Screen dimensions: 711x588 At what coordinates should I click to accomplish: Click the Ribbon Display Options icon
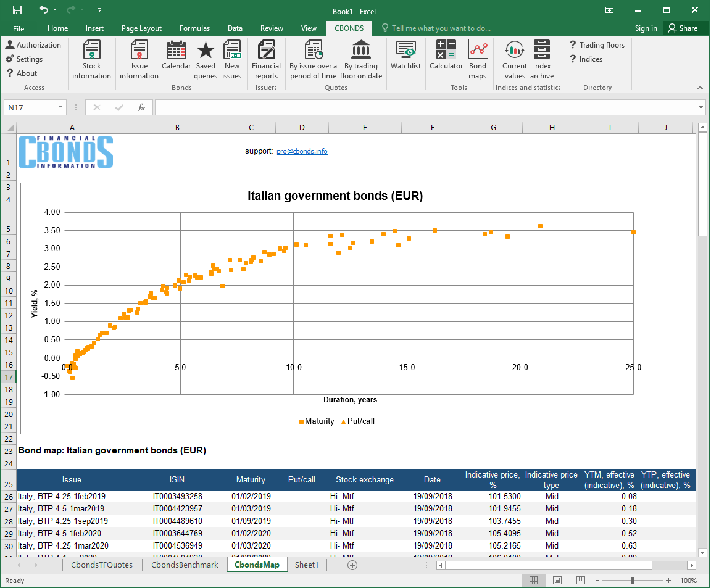click(x=609, y=10)
